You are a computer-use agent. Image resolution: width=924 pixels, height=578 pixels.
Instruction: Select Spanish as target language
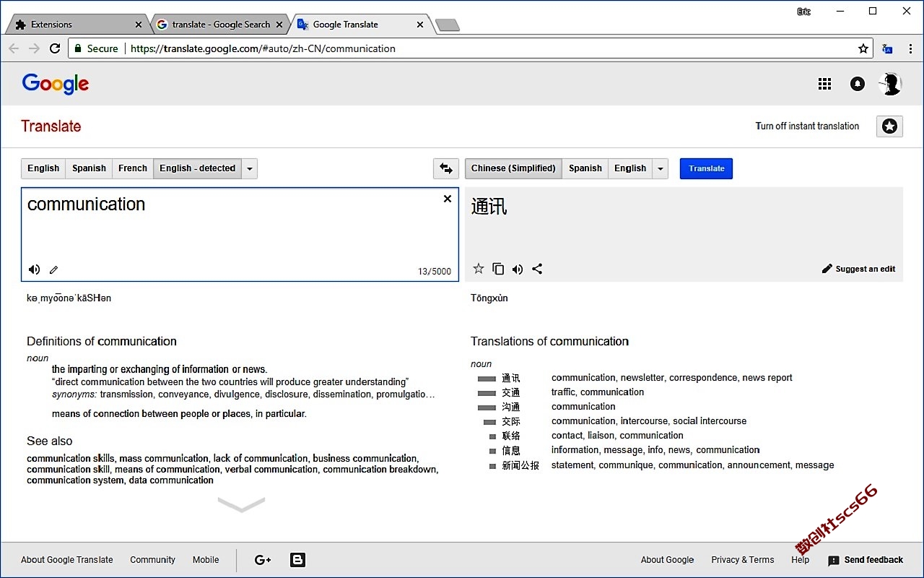click(585, 168)
